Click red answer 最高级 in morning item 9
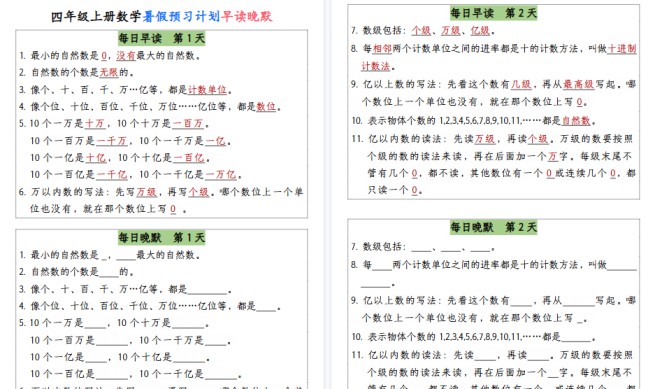648x389 pixels. coord(579,84)
